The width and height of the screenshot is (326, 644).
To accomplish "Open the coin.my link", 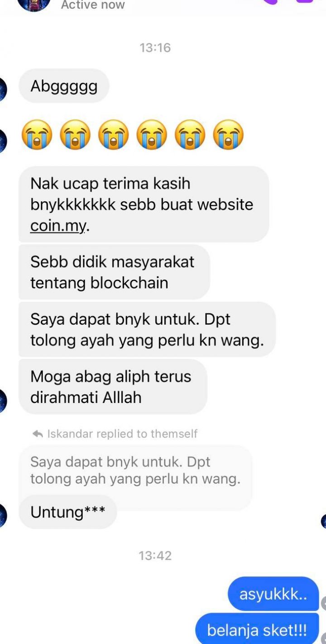I will pos(58,225).
